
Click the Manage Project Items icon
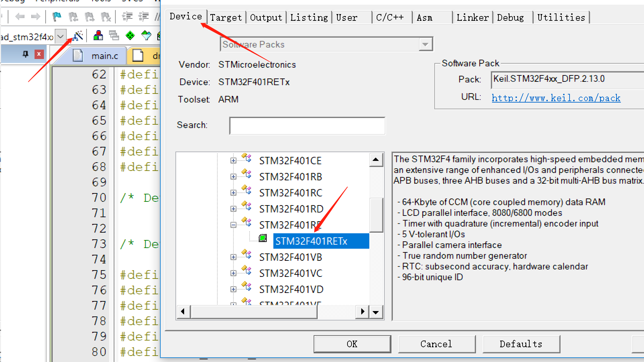tap(98, 36)
